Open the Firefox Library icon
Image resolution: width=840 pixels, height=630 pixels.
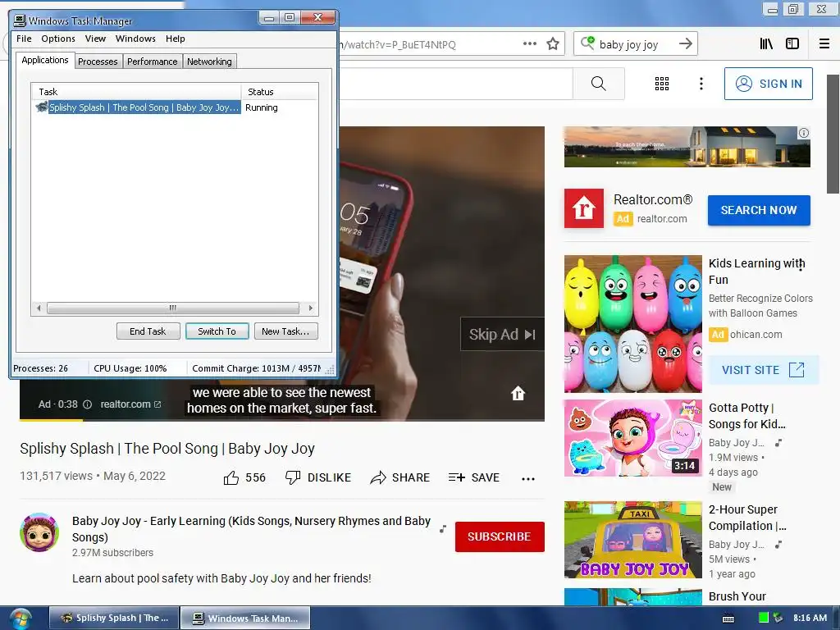click(x=766, y=44)
